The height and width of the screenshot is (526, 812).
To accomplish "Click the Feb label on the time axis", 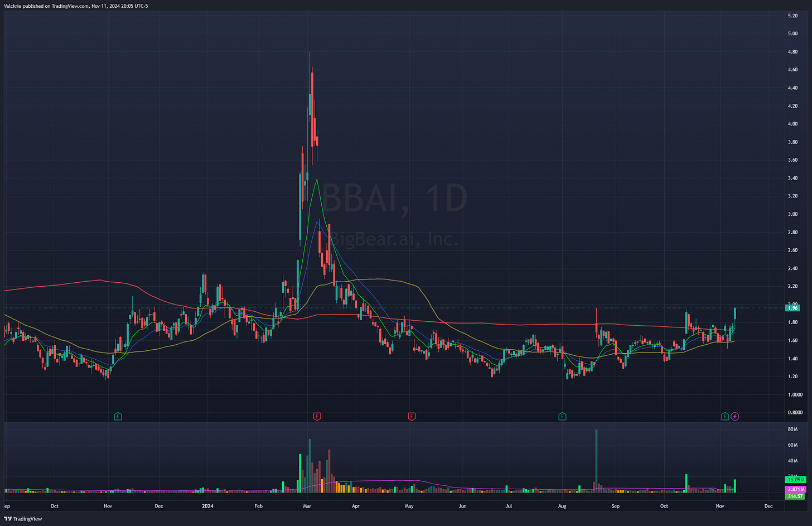I will click(x=258, y=506).
